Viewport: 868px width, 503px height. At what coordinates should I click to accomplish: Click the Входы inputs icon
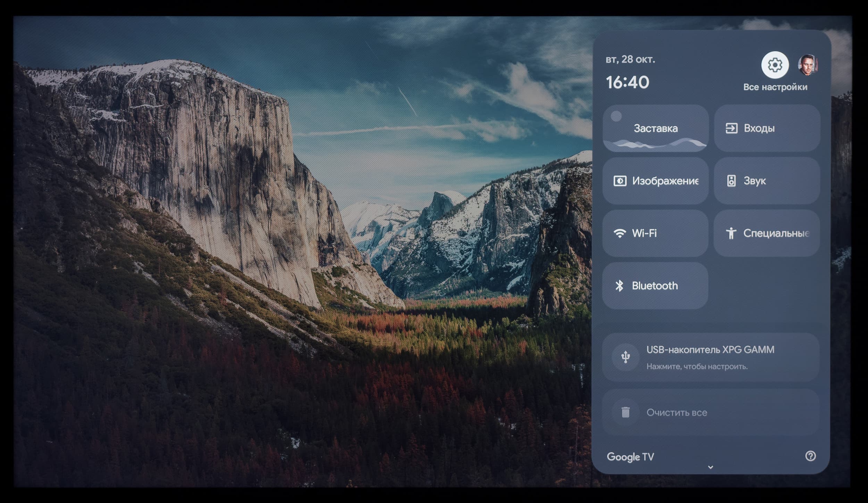point(731,128)
